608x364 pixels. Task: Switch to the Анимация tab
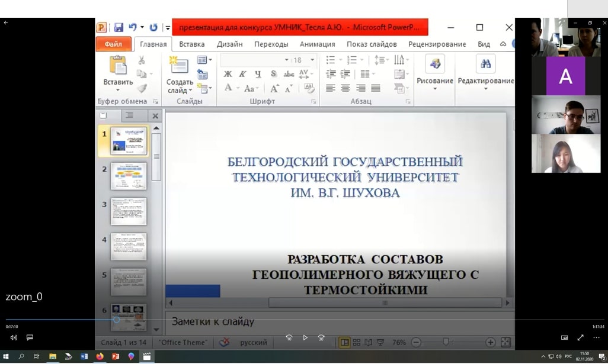click(x=317, y=44)
